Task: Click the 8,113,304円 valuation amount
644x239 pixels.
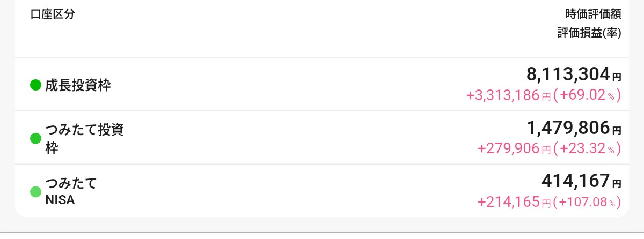Action: 574,74
